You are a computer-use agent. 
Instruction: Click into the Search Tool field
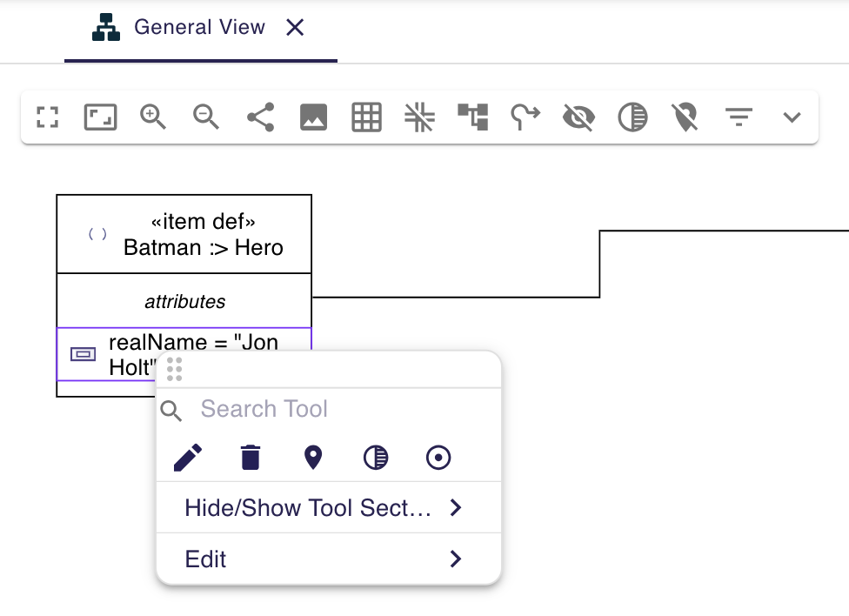pyautogui.click(x=339, y=409)
